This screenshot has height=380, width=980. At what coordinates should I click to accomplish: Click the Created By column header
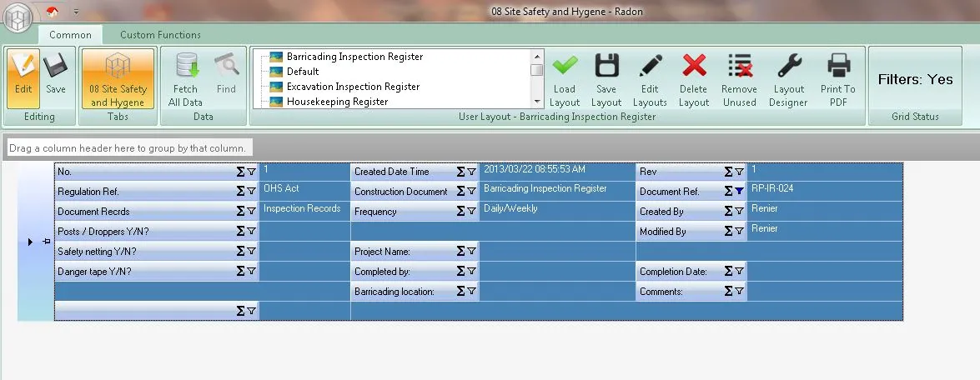point(691,211)
